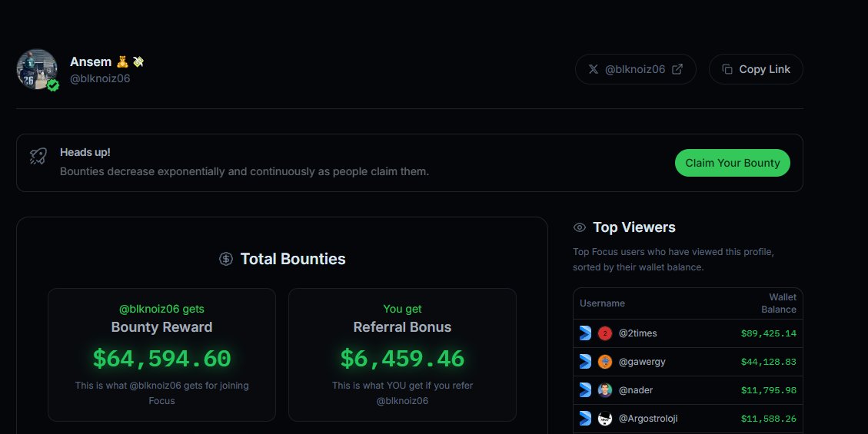Click the blue Focus logo in the @2times row
The image size is (868, 434).
tap(585, 333)
